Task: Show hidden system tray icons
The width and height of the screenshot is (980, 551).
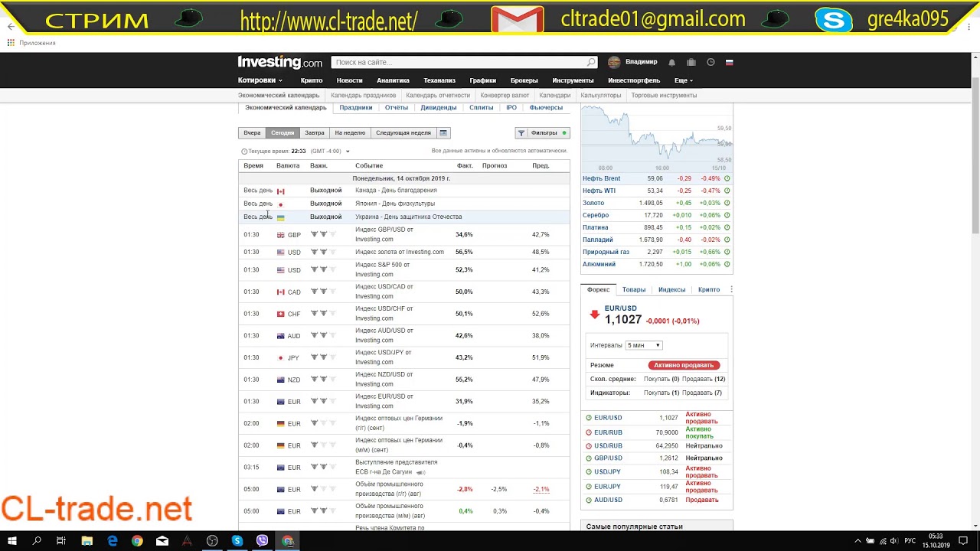Action: (857, 541)
